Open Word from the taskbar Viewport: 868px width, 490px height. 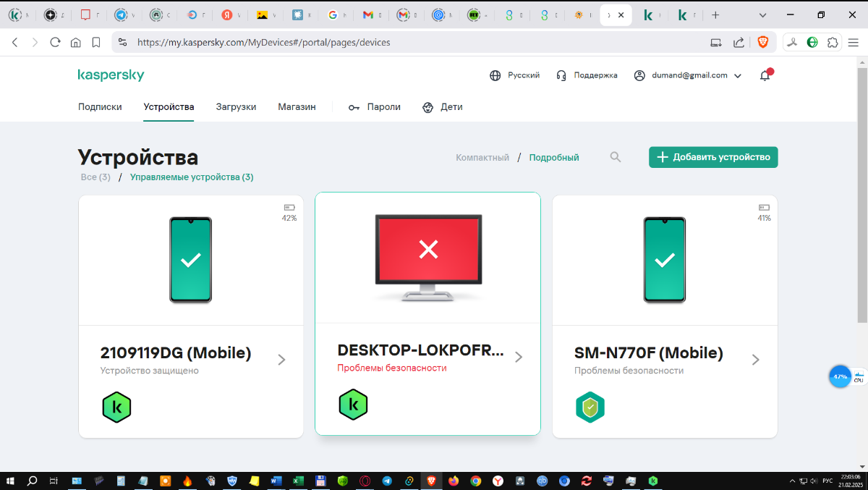276,481
